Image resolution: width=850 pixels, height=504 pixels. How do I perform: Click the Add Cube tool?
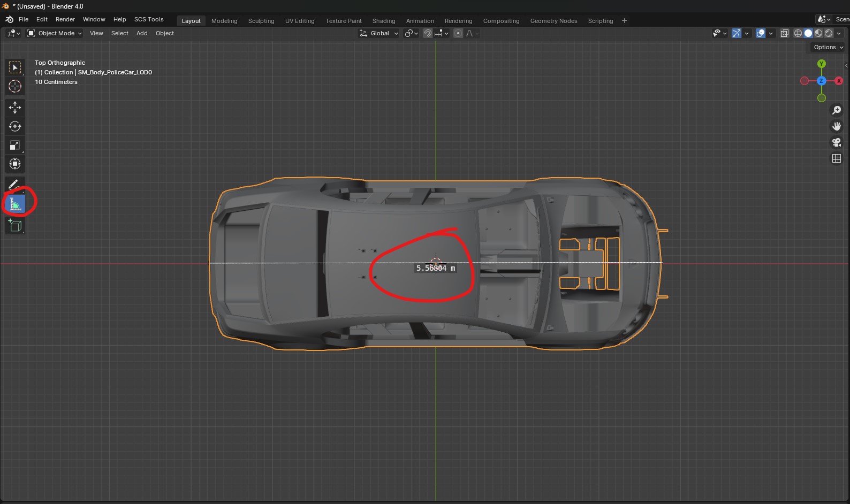[15, 226]
